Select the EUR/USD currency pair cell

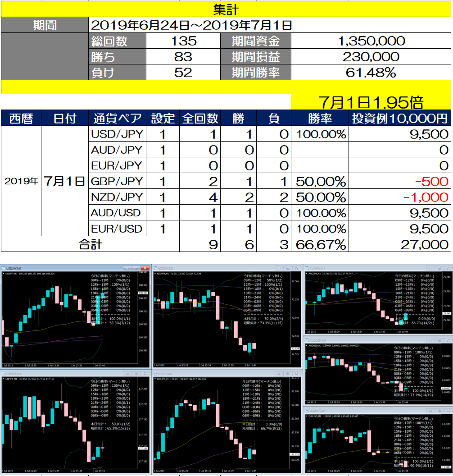pos(118,229)
